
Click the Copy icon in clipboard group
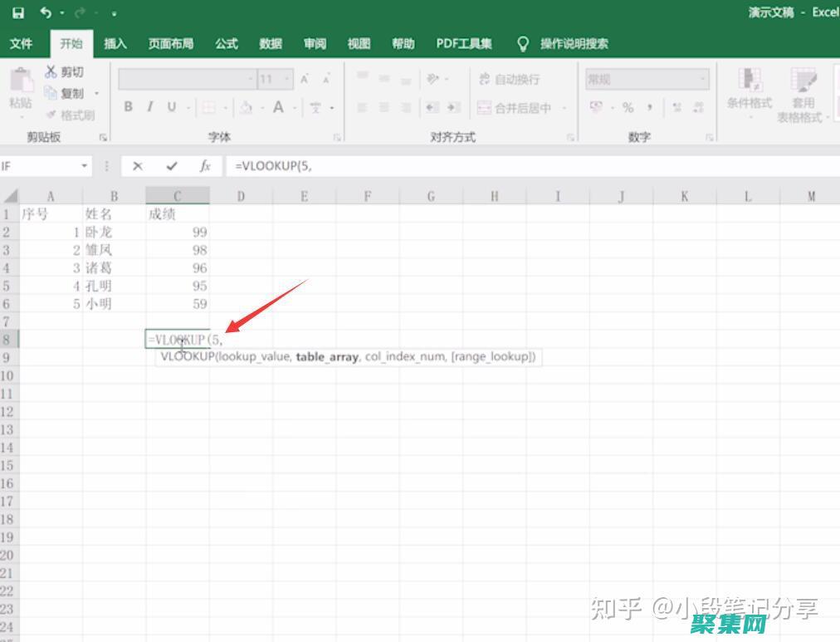[x=51, y=93]
